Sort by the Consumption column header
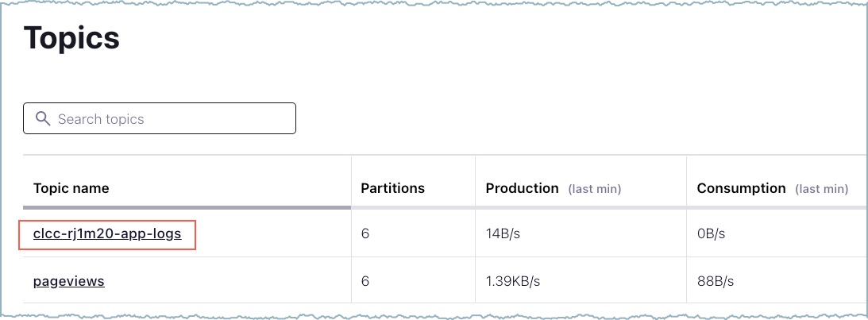The width and height of the screenshot is (868, 320). pyautogui.click(x=741, y=188)
